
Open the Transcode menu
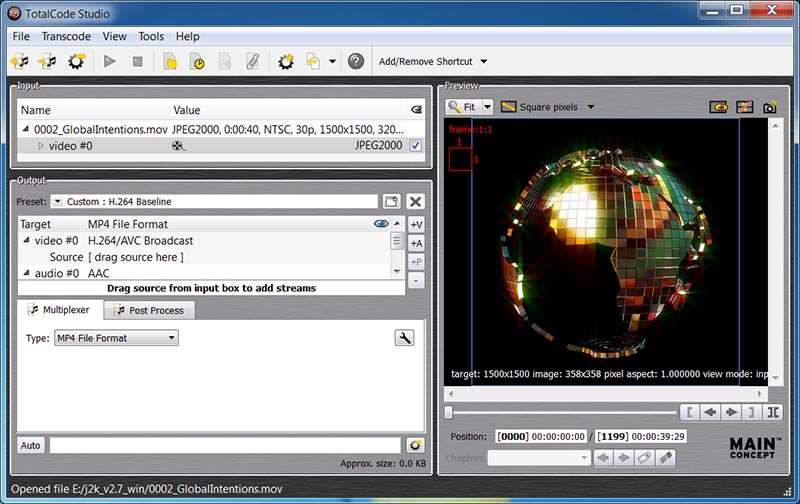click(66, 37)
